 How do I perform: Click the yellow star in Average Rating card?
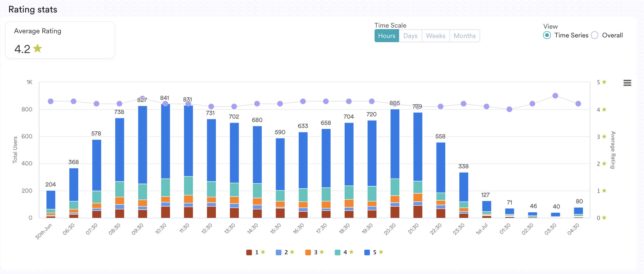pos(37,48)
